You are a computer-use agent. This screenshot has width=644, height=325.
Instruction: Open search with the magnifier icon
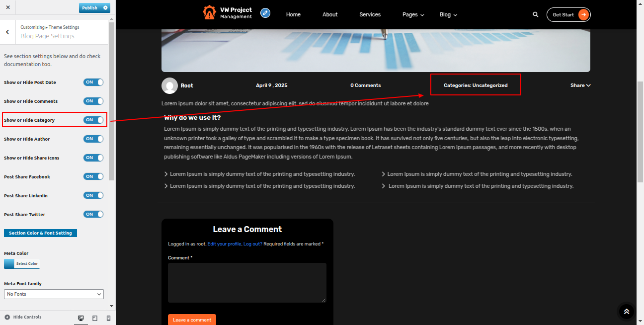535,15
